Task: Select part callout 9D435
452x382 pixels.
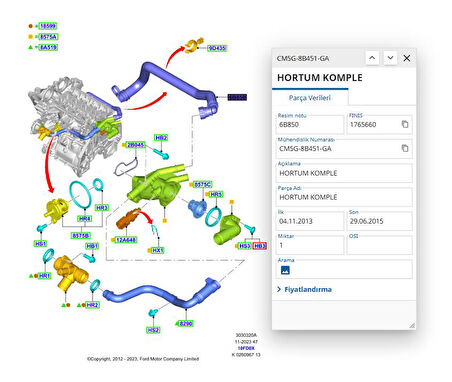Action: (217, 48)
